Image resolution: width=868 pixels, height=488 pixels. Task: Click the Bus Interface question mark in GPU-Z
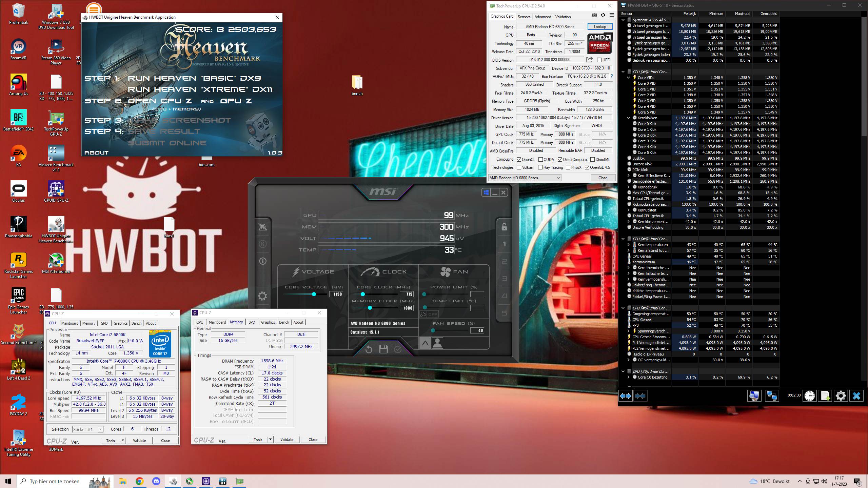(x=612, y=77)
